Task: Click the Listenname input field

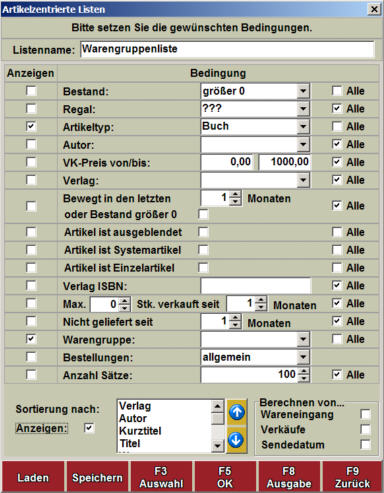Action: (x=227, y=49)
